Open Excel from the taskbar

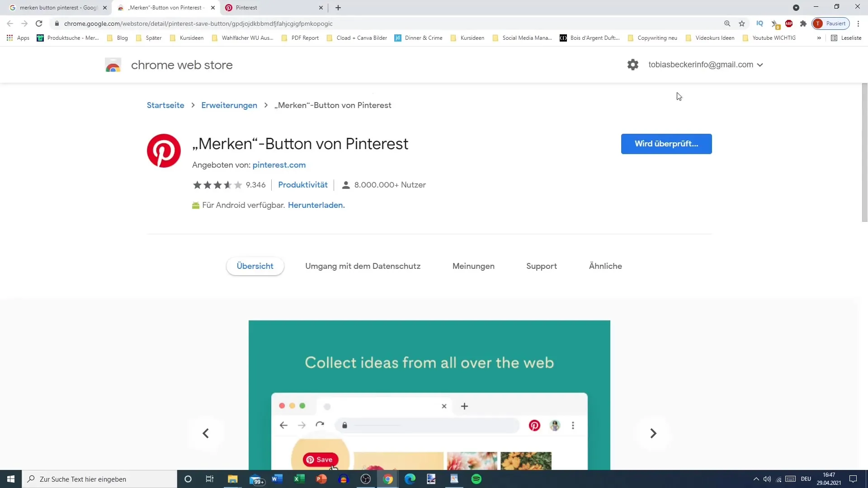[299, 479]
